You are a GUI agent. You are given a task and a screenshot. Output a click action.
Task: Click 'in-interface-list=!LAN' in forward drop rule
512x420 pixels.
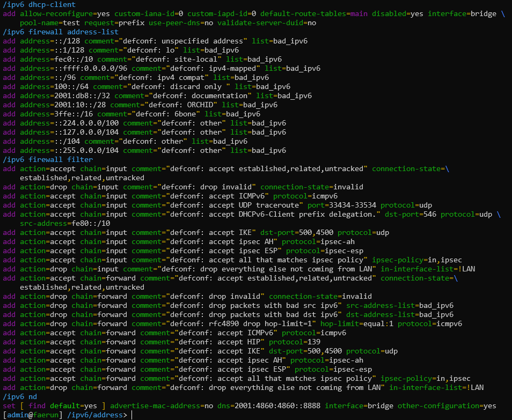436,388
